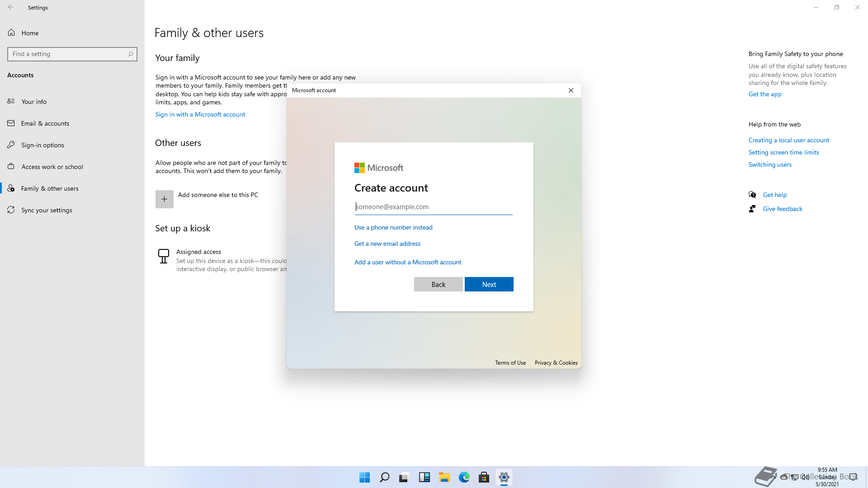Click the Your info person icon
Viewport: 868px width, 488px height.
pos(11,101)
